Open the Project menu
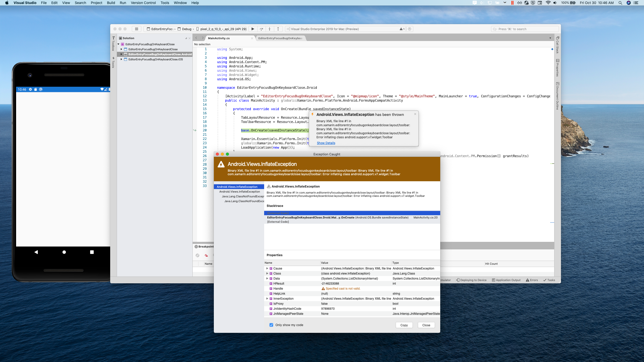This screenshot has height=362, width=644. point(96,3)
